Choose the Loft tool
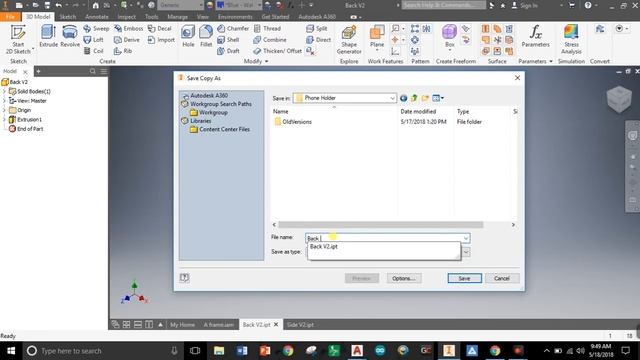This screenshot has width=640, height=360. [93, 40]
